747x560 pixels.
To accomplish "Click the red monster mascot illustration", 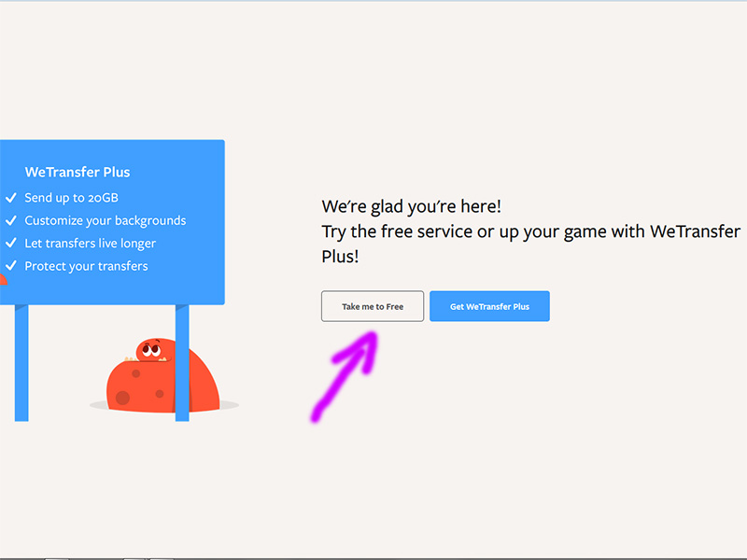I will coord(162,375).
